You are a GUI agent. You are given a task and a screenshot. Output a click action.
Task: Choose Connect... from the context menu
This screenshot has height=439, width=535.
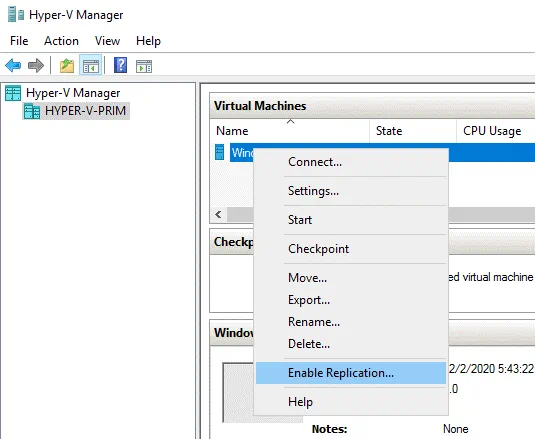click(x=351, y=162)
